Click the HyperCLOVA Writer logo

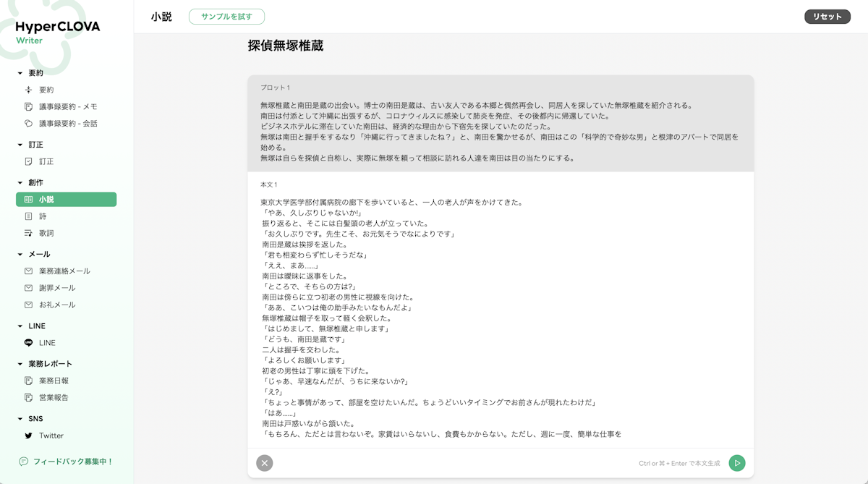click(x=58, y=32)
